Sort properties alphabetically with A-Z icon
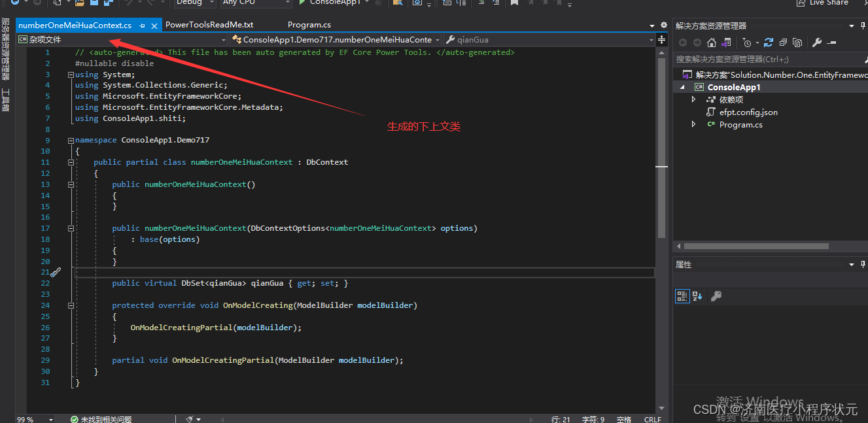The width and height of the screenshot is (868, 423). point(697,296)
